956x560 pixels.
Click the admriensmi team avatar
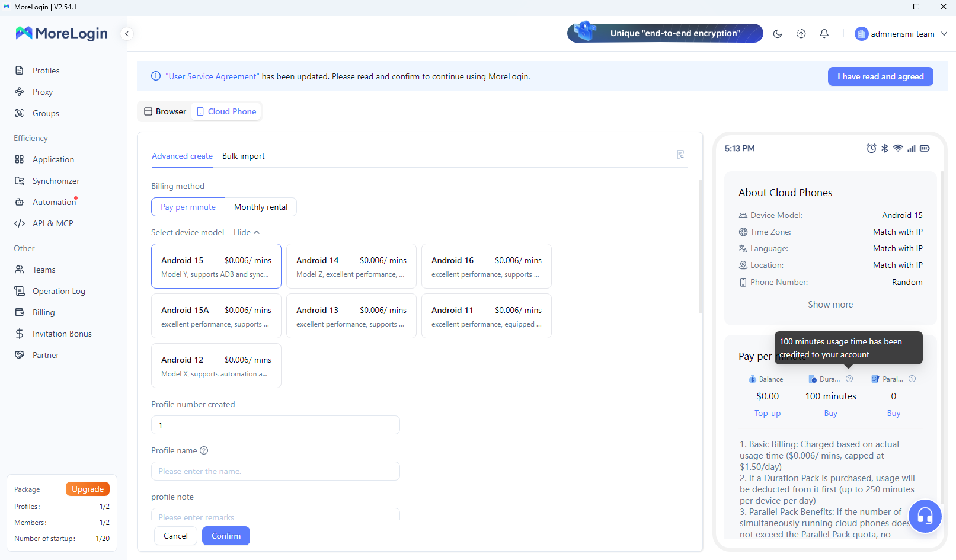coord(861,34)
